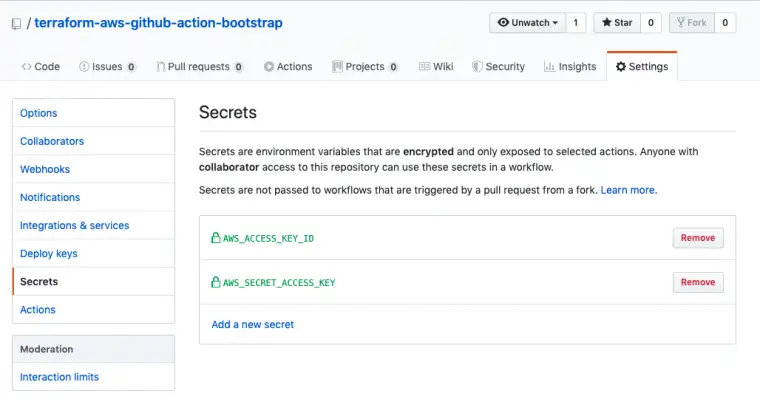Open the Code tab
The height and width of the screenshot is (405, 760).
point(41,67)
